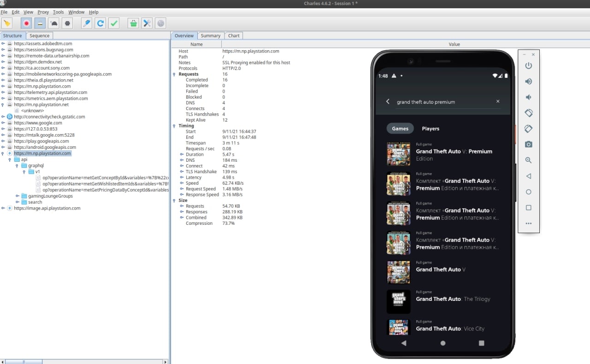
Task: Tap Android recents square on phone navigation bar
Action: (482, 343)
